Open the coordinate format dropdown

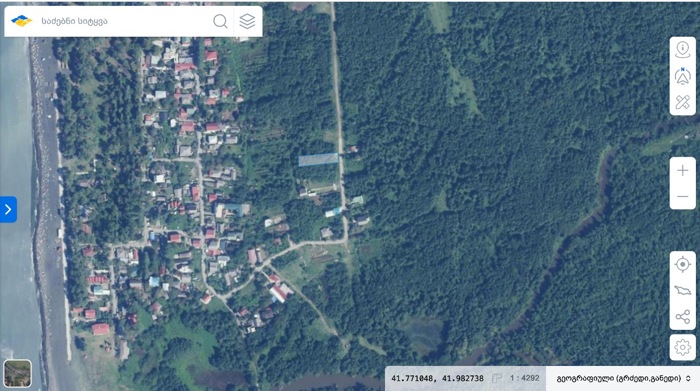pos(623,379)
